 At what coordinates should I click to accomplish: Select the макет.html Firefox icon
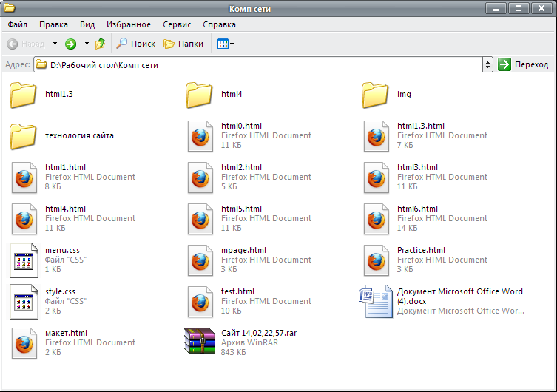[24, 344]
